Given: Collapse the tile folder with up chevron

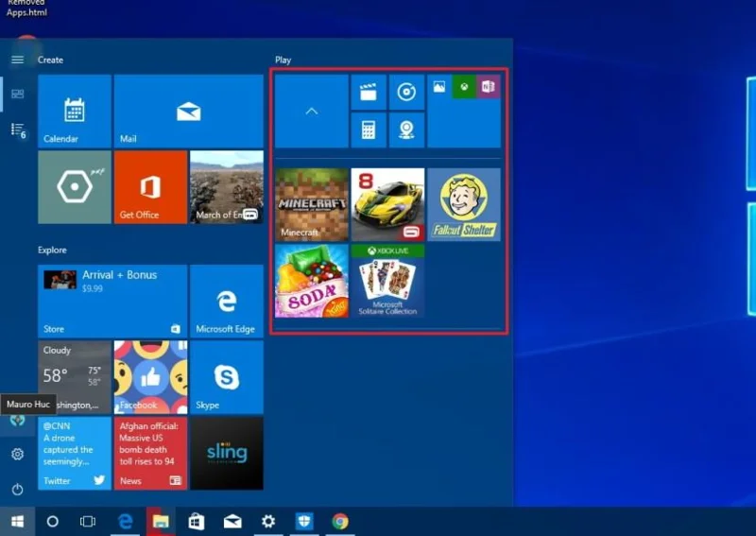Looking at the screenshot, I should point(312,111).
